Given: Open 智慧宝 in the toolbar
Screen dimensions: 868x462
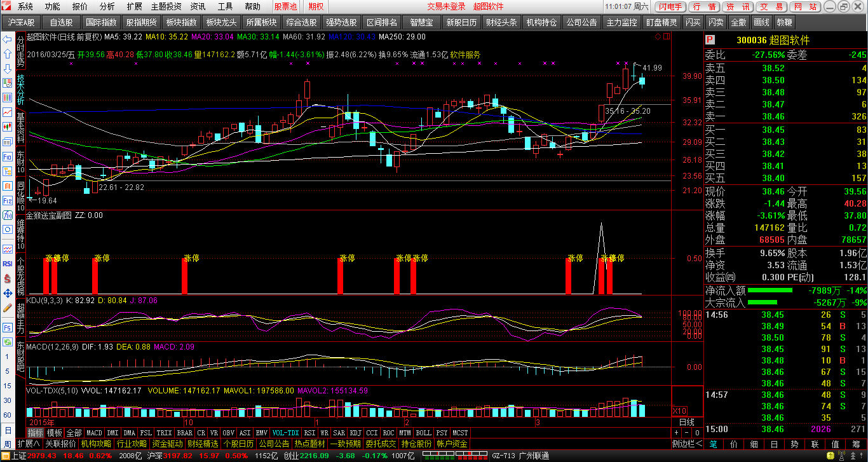Looking at the screenshot, I should click(x=422, y=22).
